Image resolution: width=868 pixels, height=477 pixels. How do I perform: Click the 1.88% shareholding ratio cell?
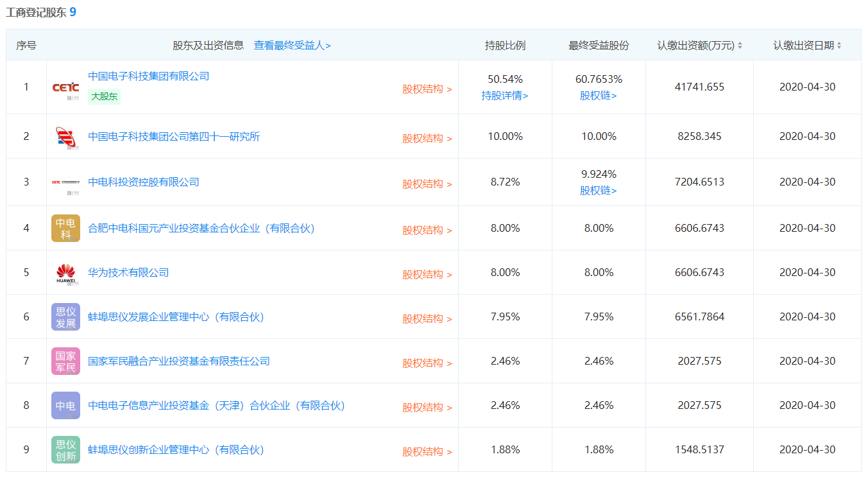[505, 450]
